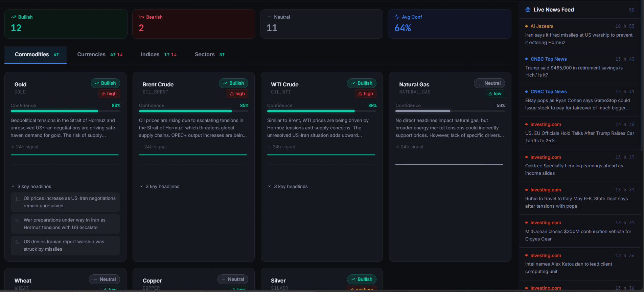
Task: Click the Avg Conf 64% summary card
Action: 450,24
